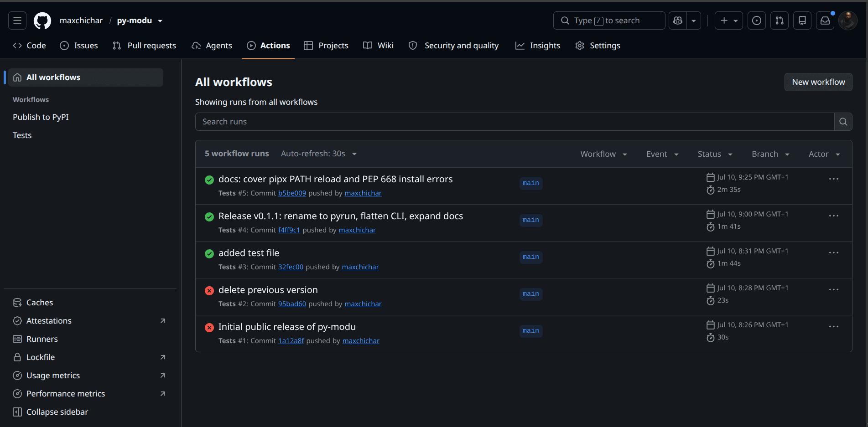The image size is (868, 427).
Task: Open Copilot chat icon
Action: click(x=678, y=21)
